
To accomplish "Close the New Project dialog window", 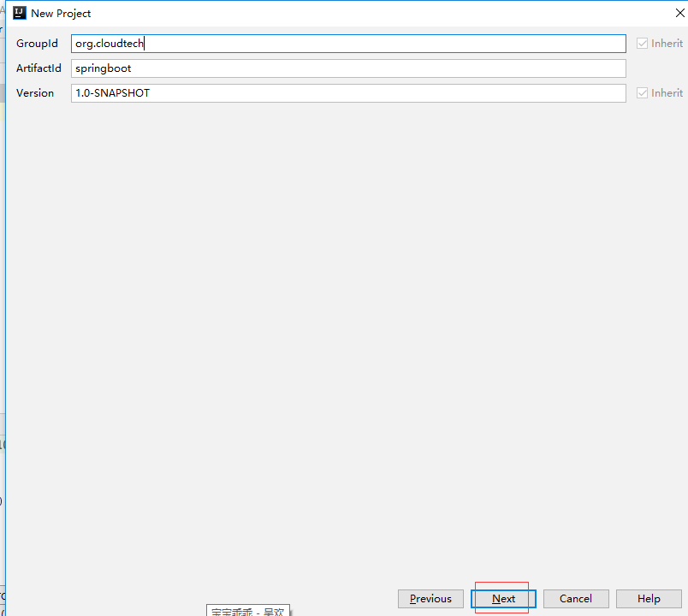I will point(679,13).
